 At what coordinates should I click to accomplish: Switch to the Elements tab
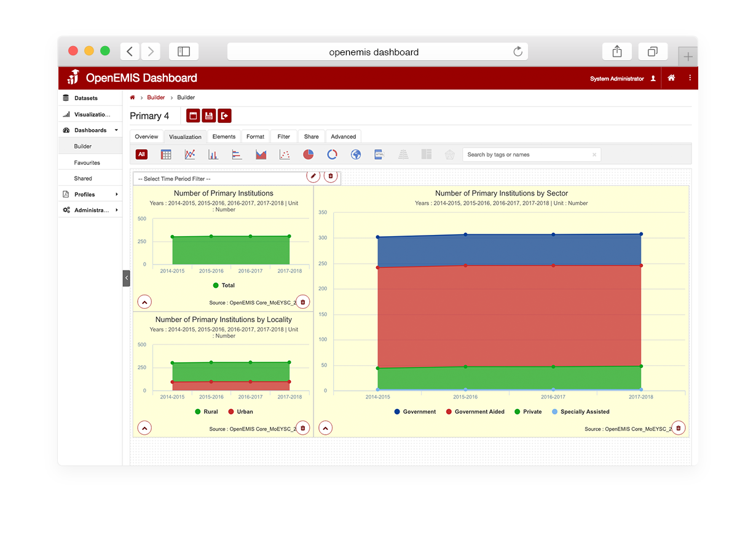224,137
